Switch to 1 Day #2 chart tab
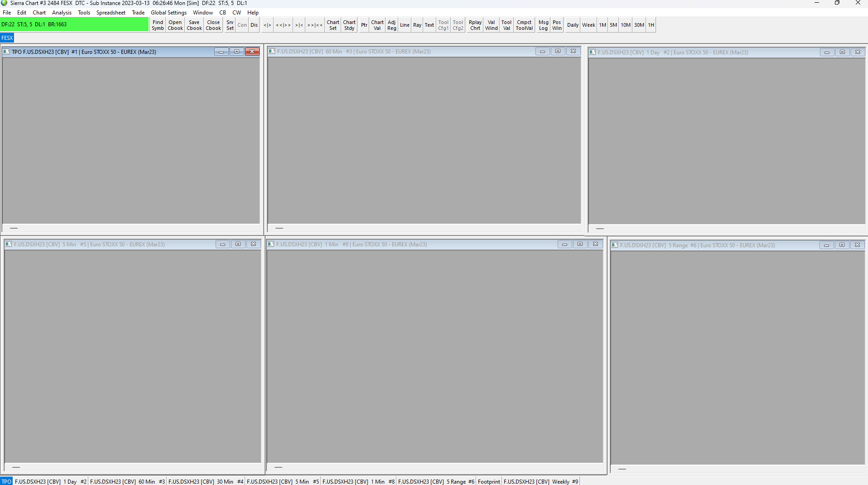Screen dimensions: 868x485 pos(50,481)
